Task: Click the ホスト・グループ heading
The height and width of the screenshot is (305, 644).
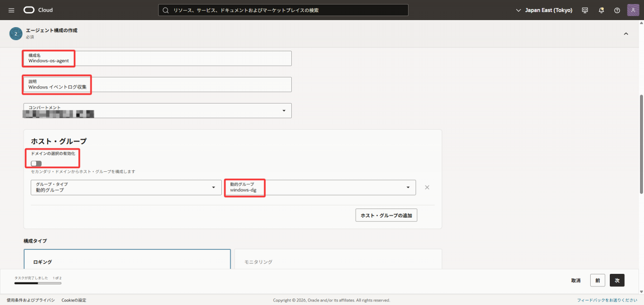Action: click(x=59, y=141)
